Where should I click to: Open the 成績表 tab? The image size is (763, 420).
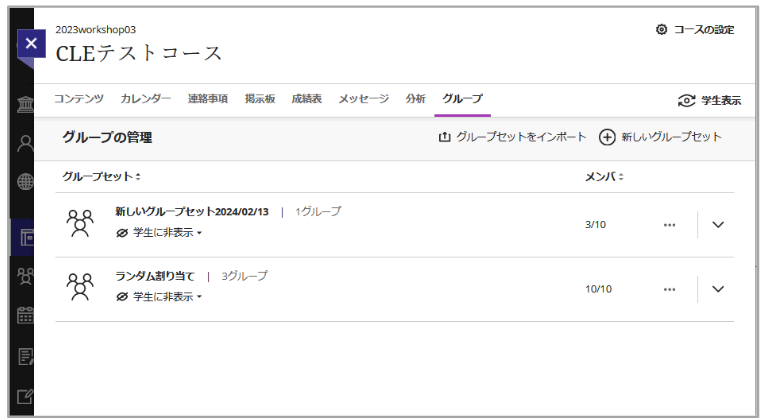(x=307, y=99)
